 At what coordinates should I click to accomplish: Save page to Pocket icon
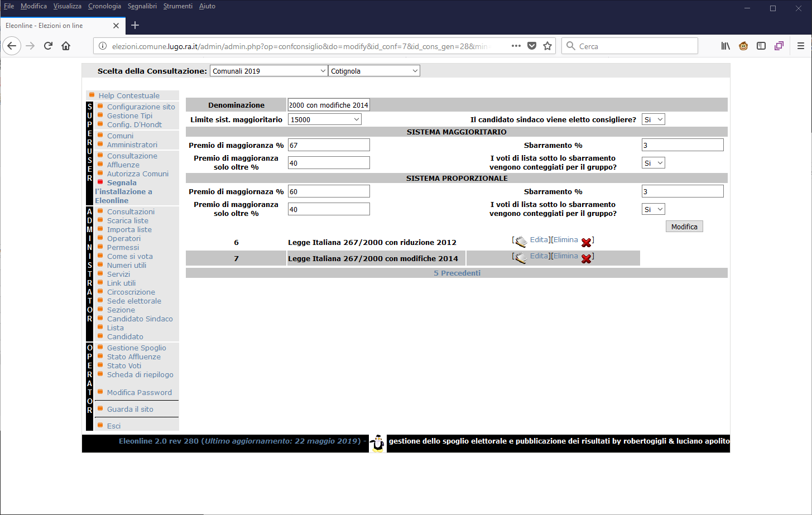[x=532, y=46]
